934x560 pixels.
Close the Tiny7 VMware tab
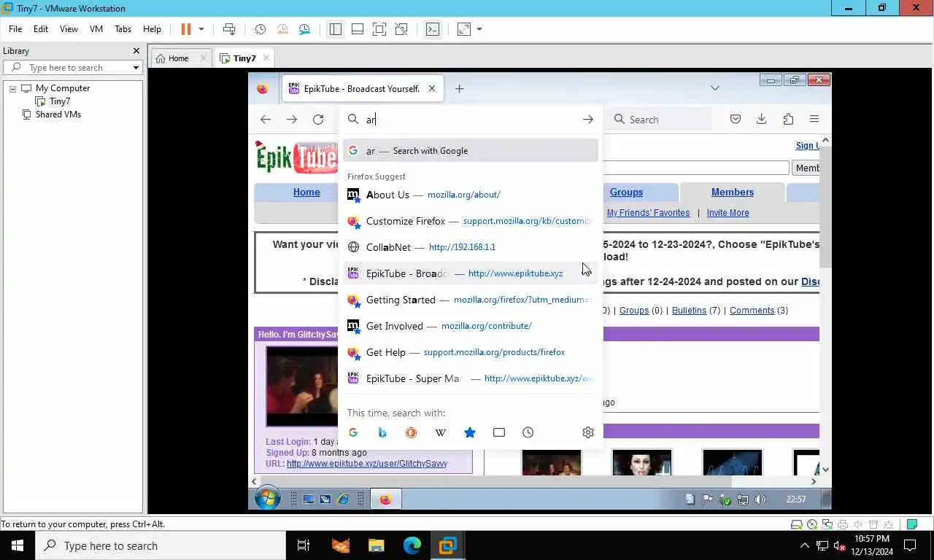click(266, 58)
